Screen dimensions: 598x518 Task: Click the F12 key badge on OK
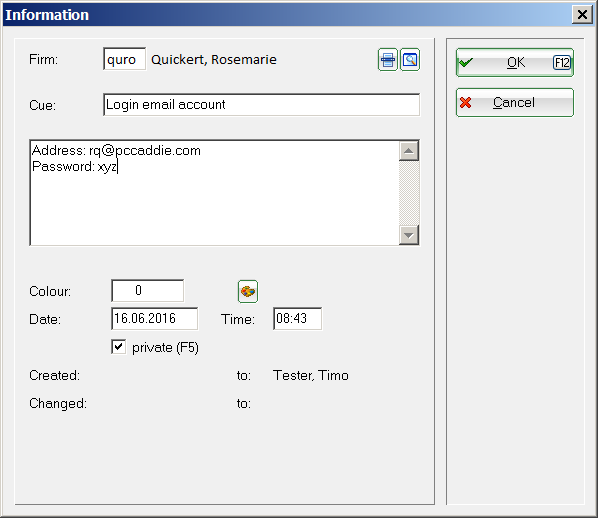point(561,63)
